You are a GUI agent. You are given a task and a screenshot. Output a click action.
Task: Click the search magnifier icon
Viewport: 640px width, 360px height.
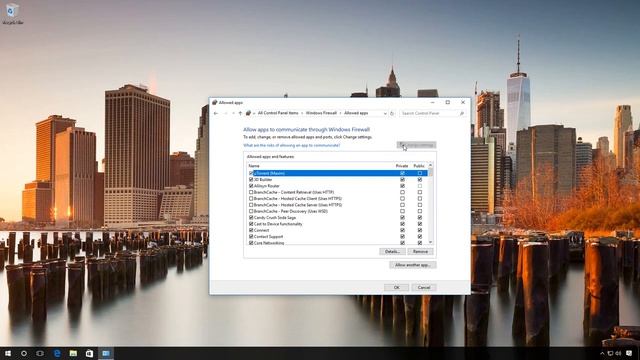point(462,113)
